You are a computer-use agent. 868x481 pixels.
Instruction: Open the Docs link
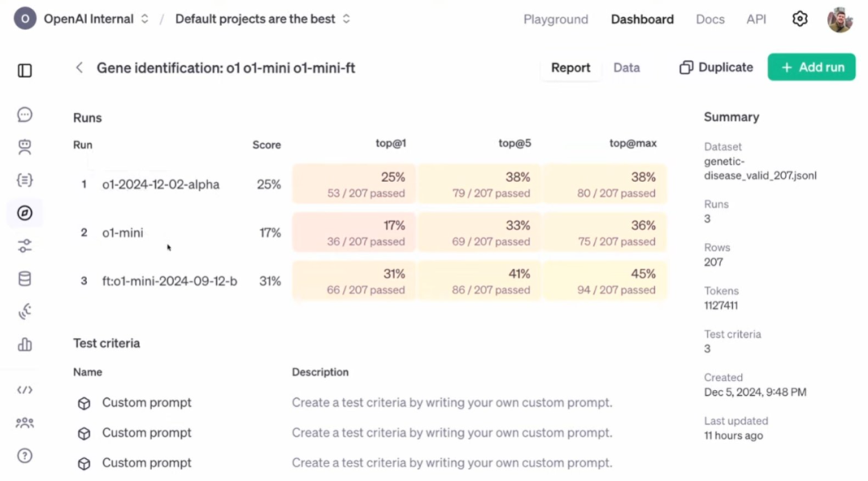(710, 19)
